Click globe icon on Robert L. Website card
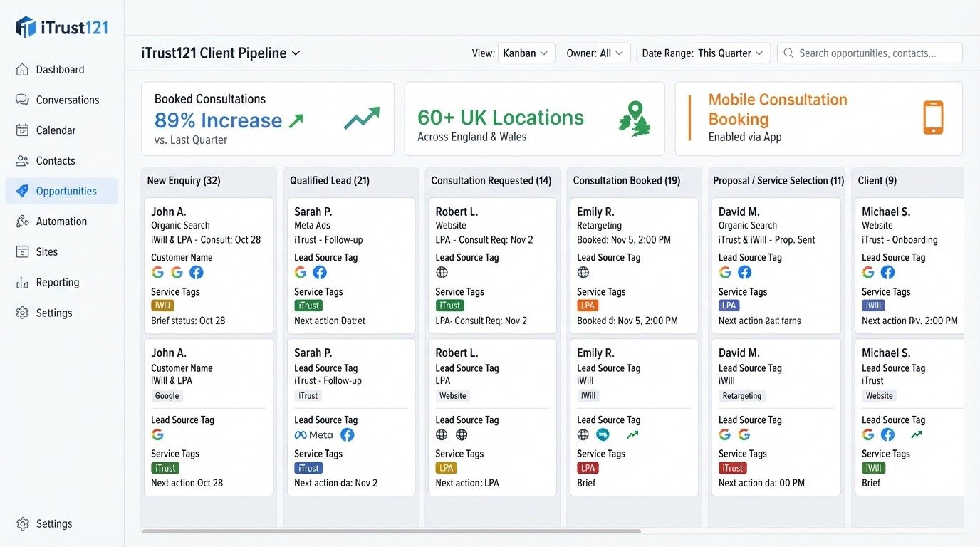This screenshot has height=547, width=980. [442, 272]
